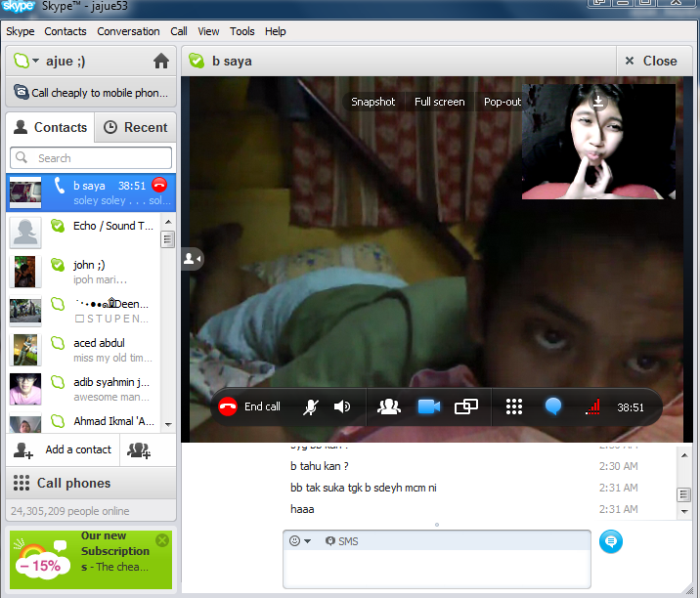
Task: Open the Conversation menu
Action: click(x=128, y=31)
